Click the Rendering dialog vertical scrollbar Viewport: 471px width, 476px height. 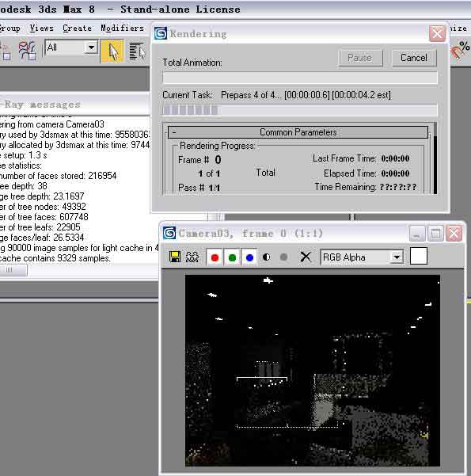(x=435, y=158)
